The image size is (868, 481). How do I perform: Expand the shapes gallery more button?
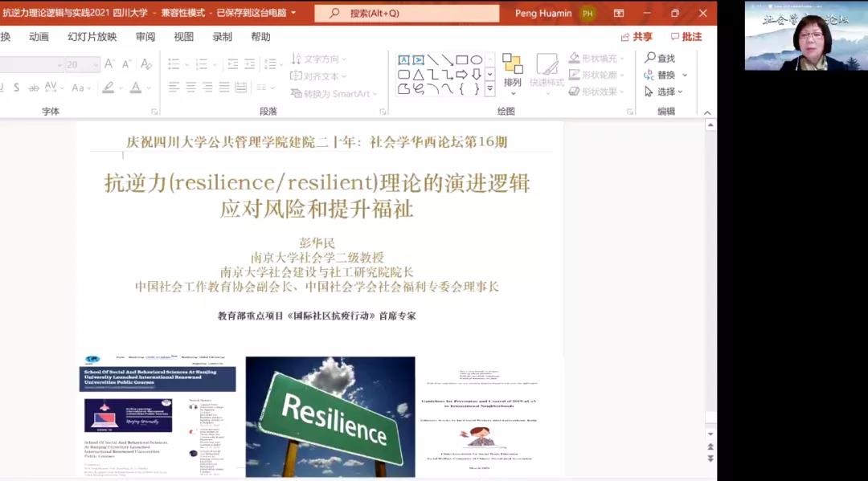489,89
